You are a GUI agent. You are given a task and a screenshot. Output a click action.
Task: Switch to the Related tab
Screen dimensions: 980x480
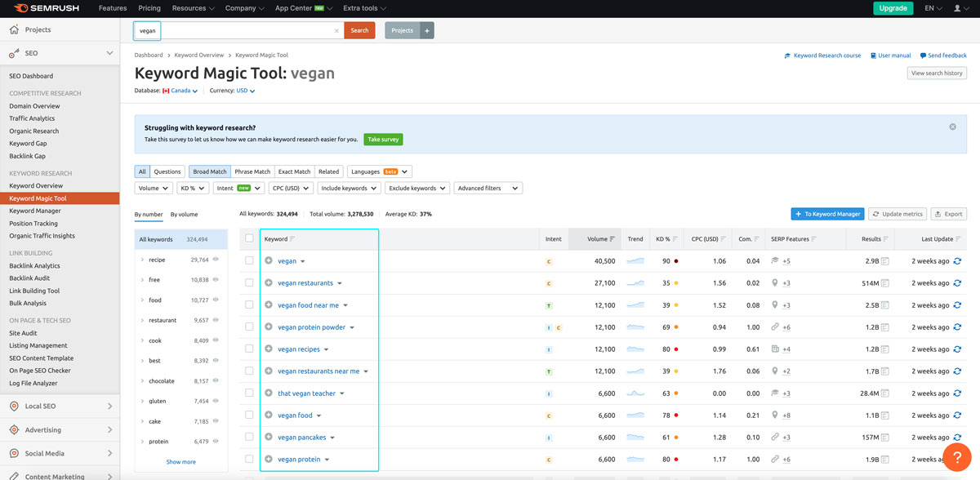click(x=328, y=171)
